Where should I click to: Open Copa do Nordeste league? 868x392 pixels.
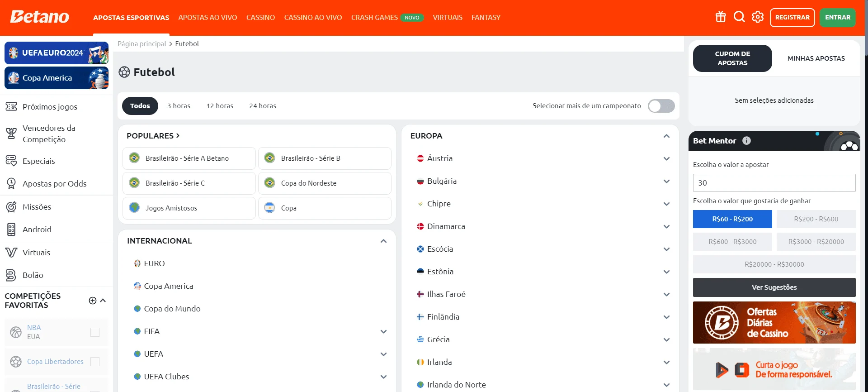(325, 183)
